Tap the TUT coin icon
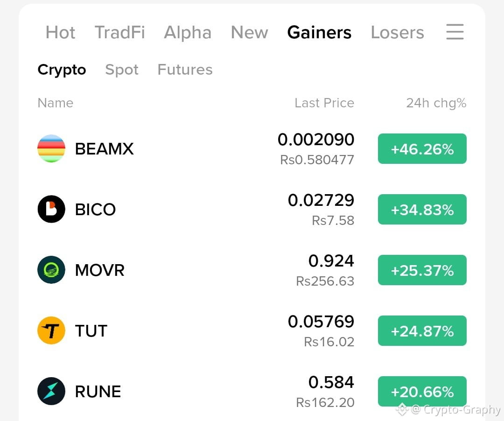The width and height of the screenshot is (504, 421). coord(51,330)
